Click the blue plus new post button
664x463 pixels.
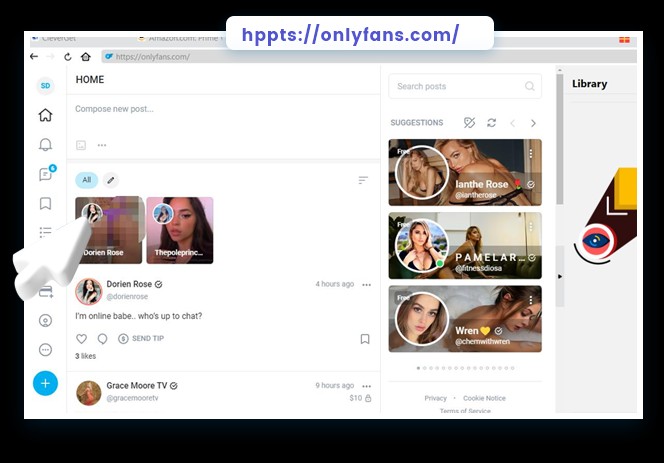coord(45,383)
